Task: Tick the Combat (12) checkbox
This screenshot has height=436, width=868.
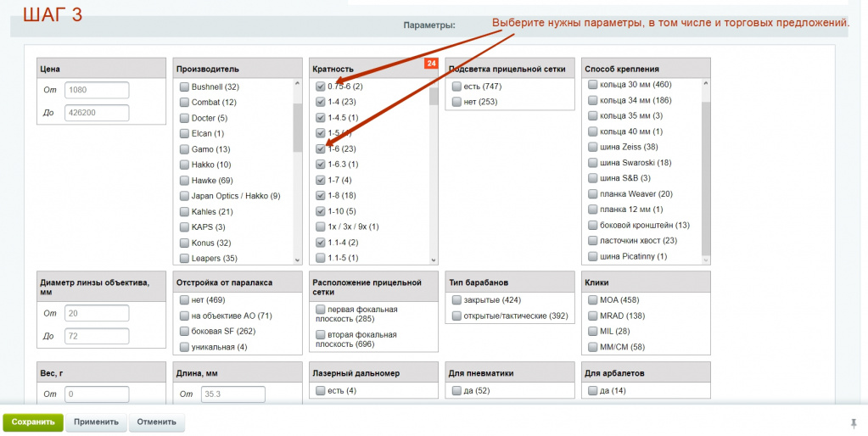Action: point(184,103)
